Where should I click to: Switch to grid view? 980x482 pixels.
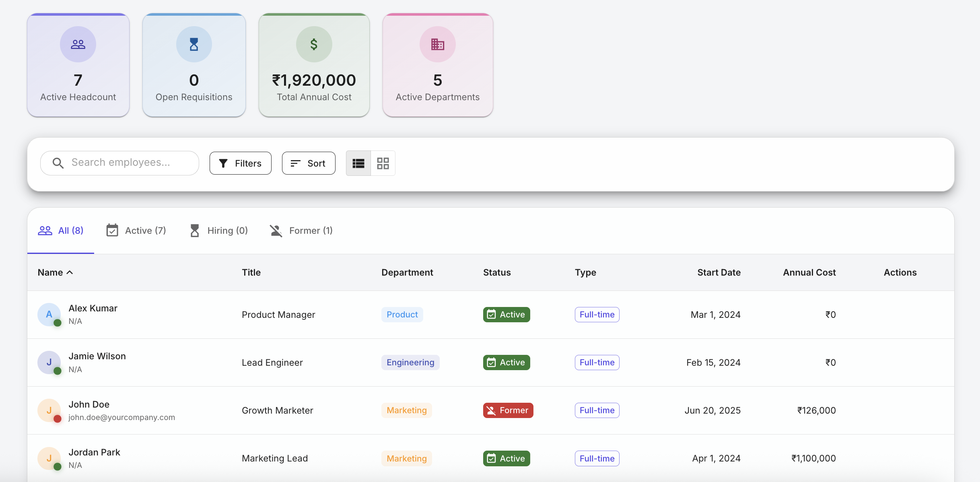point(383,163)
